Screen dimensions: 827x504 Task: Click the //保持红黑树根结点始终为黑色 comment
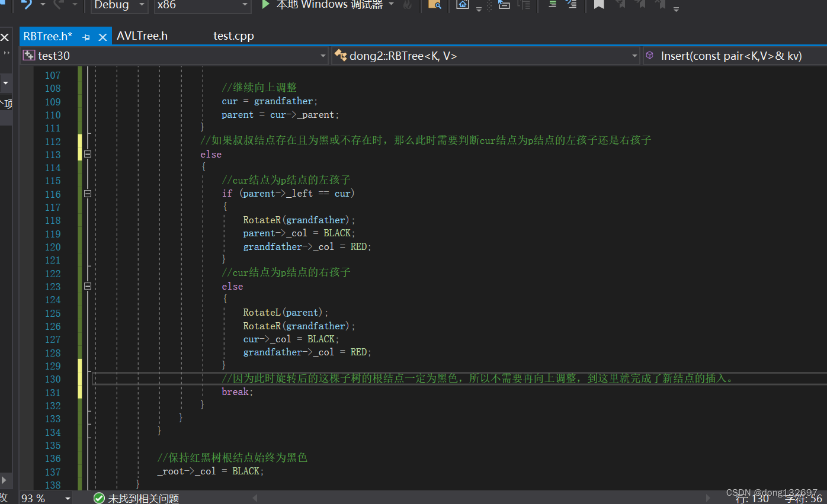tap(232, 458)
